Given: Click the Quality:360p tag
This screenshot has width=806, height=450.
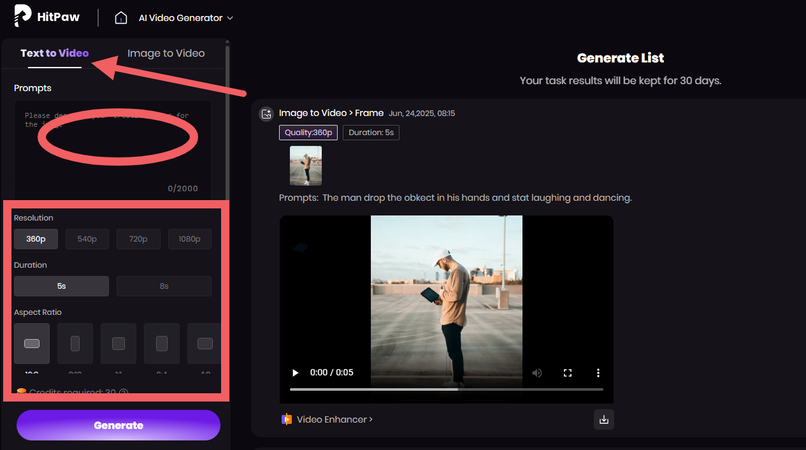Looking at the screenshot, I should click(308, 133).
